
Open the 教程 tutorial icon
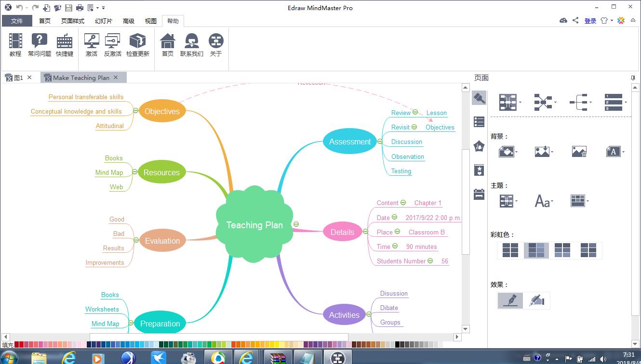pyautogui.click(x=15, y=45)
